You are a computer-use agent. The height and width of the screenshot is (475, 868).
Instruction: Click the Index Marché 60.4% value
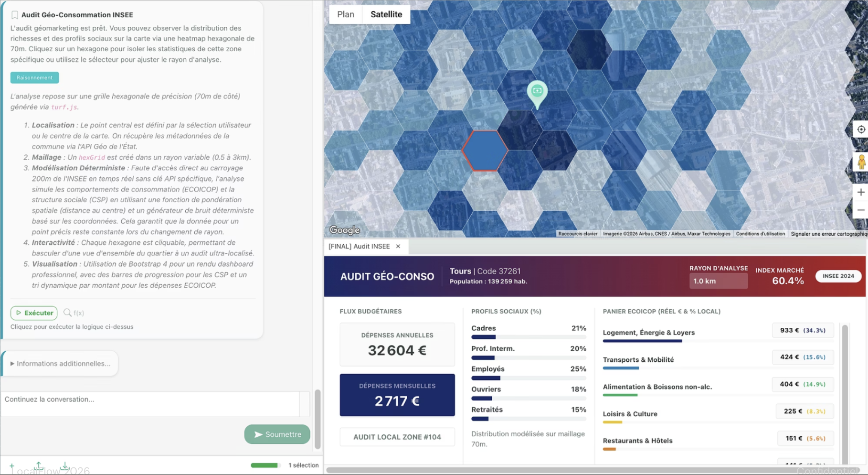(788, 281)
